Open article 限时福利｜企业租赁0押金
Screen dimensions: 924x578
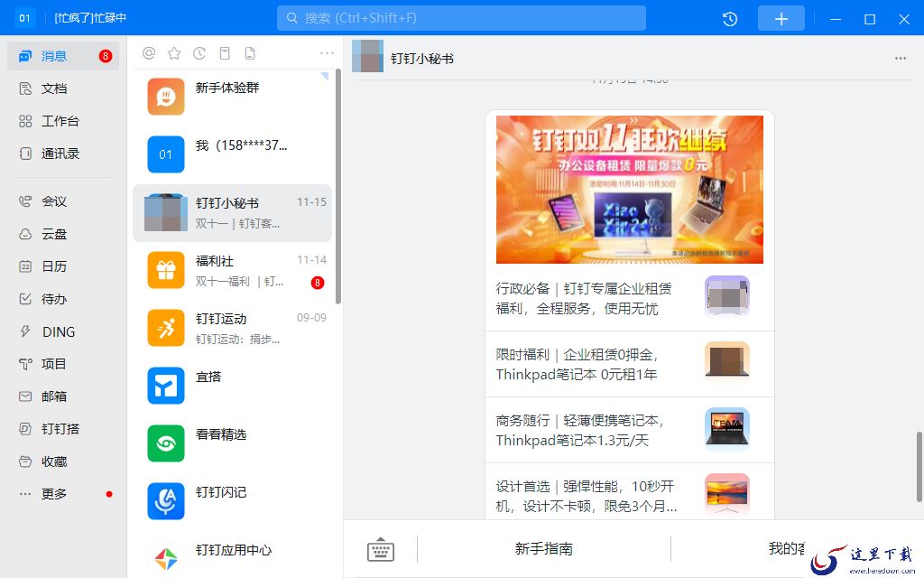(629, 364)
